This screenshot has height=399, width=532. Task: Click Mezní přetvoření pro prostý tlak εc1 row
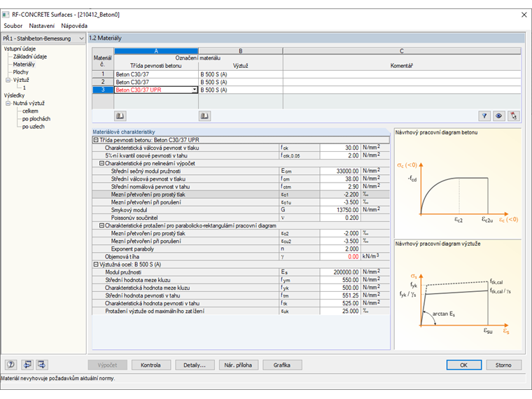(241, 195)
